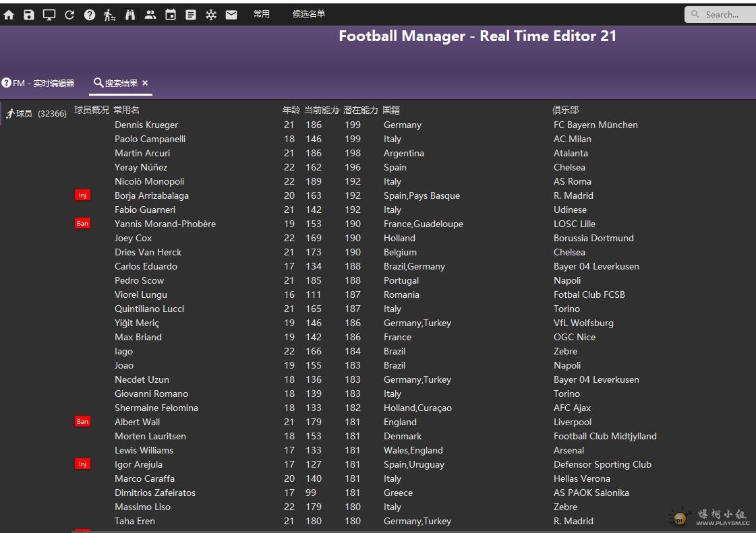The height and width of the screenshot is (533, 756).
Task: Select player Joey Cox
Action: 133,238
